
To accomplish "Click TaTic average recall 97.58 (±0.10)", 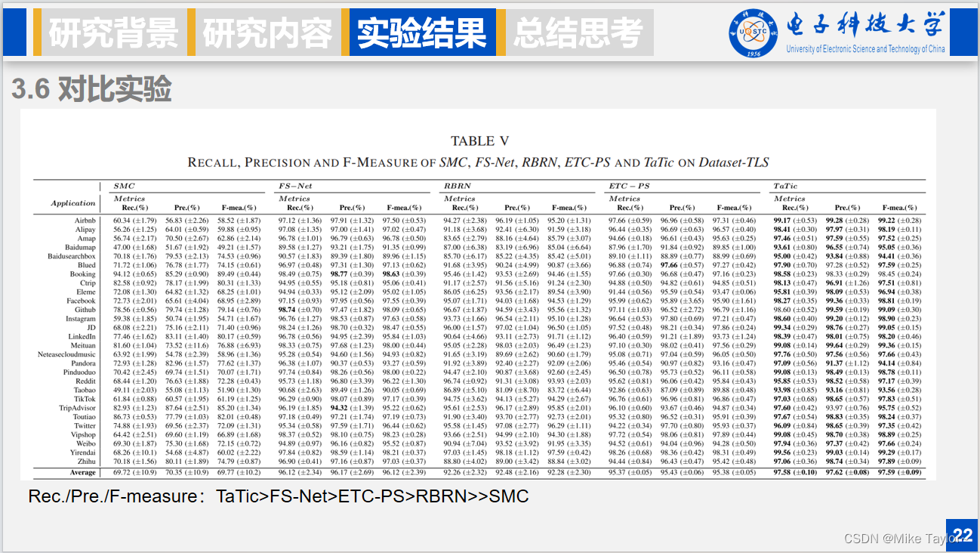I will (795, 472).
